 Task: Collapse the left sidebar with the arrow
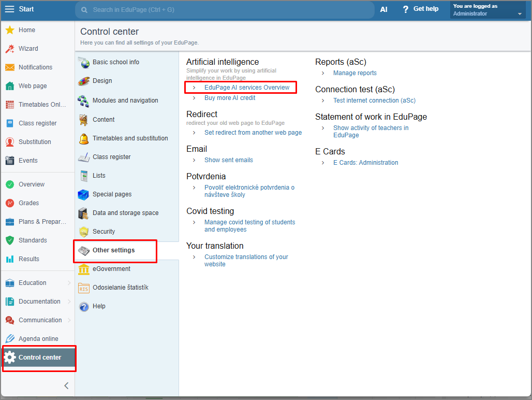tap(66, 385)
